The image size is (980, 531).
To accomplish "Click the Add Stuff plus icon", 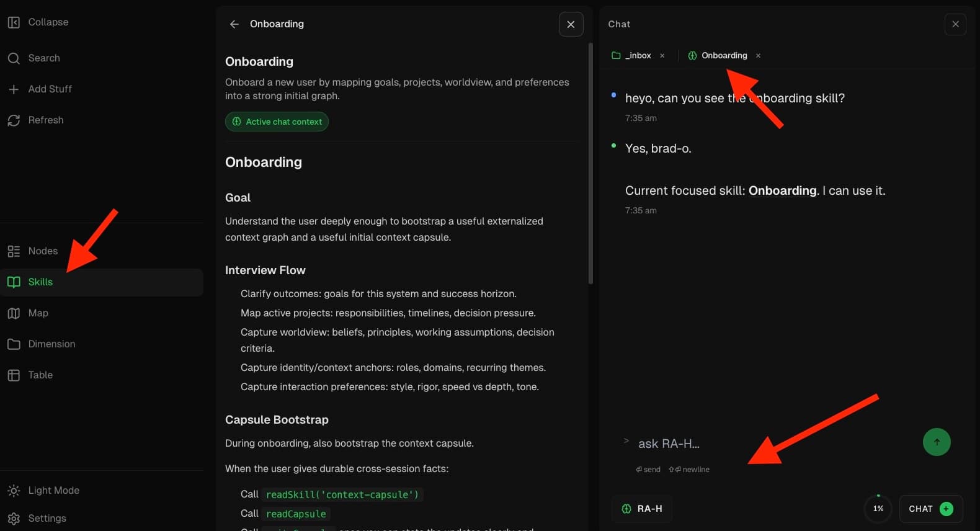I will click(x=14, y=89).
